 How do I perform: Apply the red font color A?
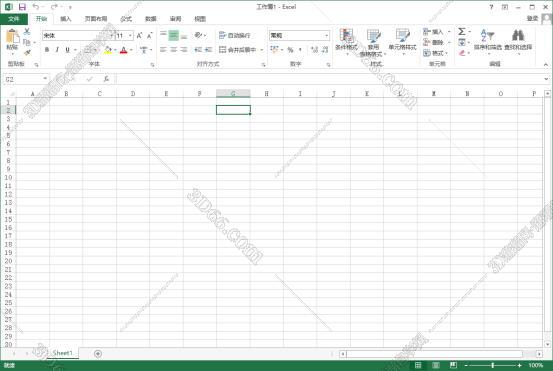[x=123, y=50]
